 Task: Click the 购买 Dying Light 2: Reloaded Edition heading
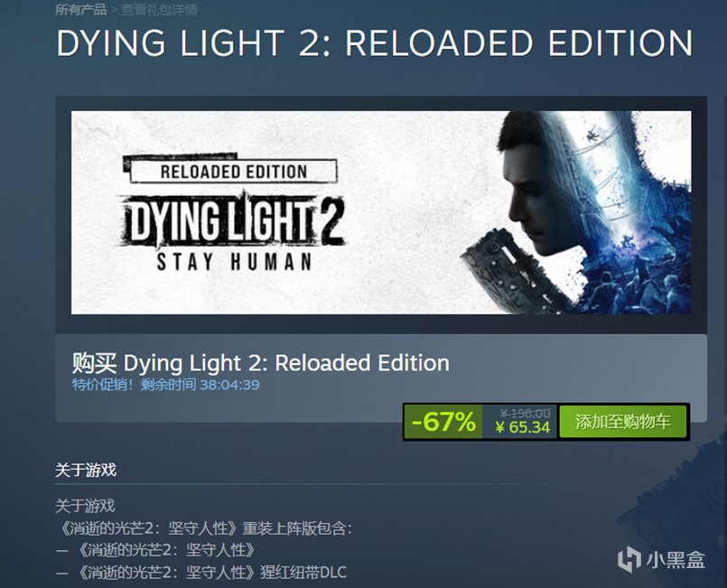[261, 363]
